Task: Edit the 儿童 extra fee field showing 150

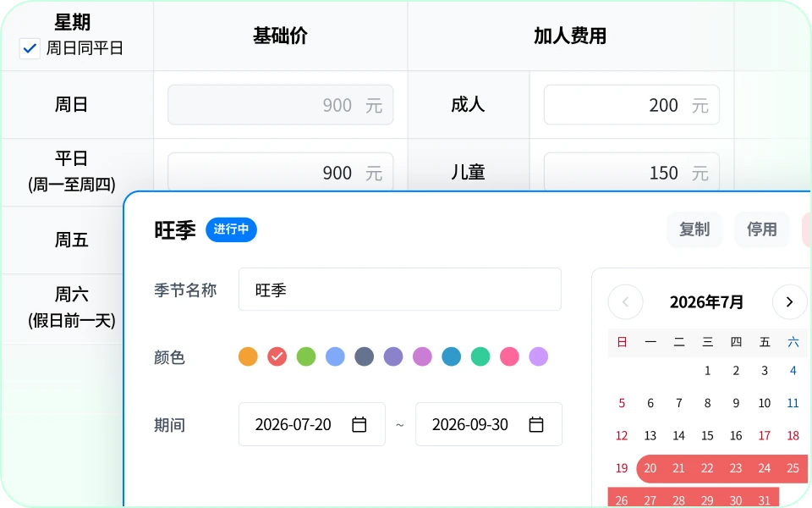Action: coord(631,172)
